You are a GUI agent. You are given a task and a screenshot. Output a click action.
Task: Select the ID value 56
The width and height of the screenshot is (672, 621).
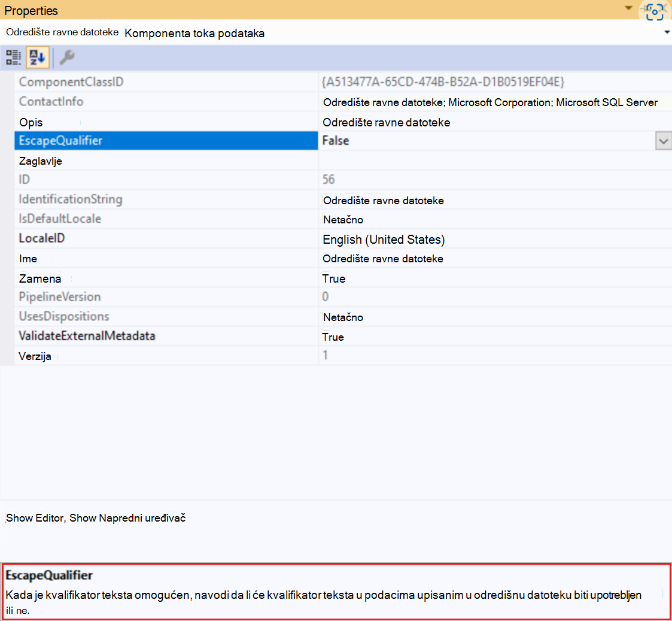tap(329, 179)
